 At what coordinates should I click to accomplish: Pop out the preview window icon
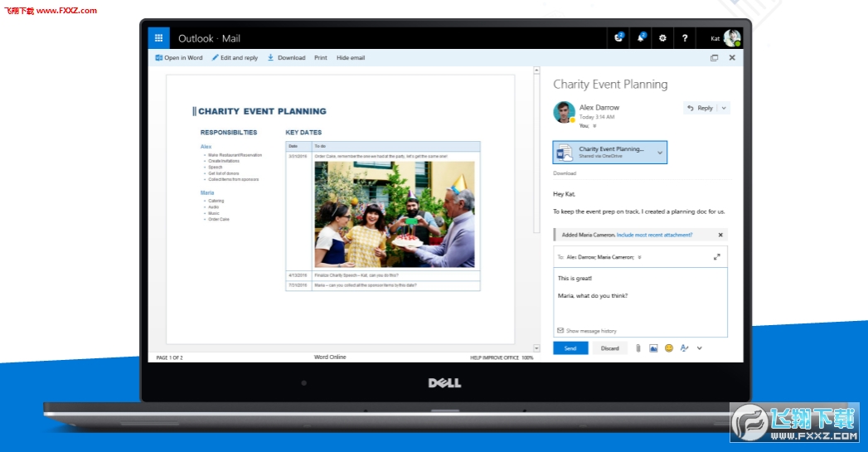click(714, 57)
